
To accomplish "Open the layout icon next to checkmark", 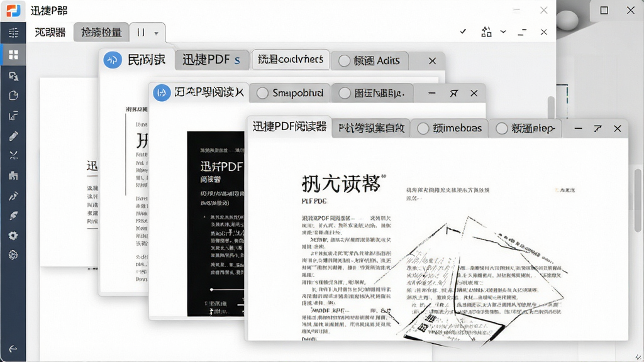I will tap(486, 31).
